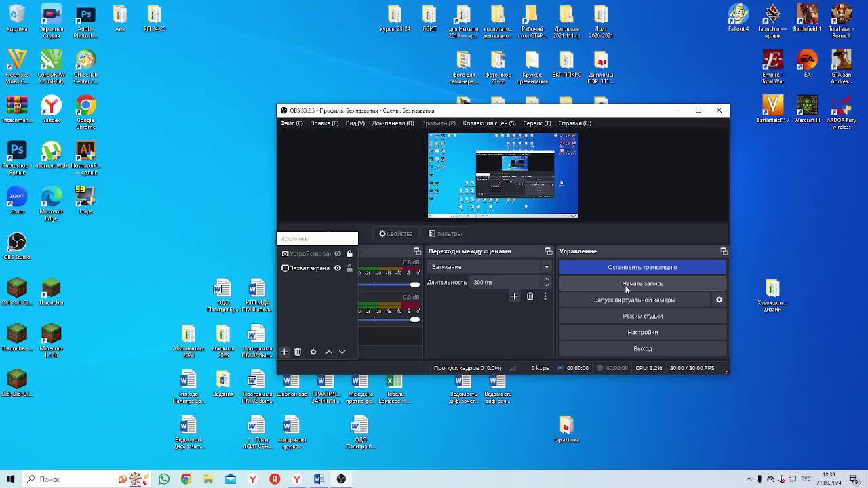Open virtual camera settings gear icon
The width and height of the screenshot is (868, 488).
click(x=719, y=300)
